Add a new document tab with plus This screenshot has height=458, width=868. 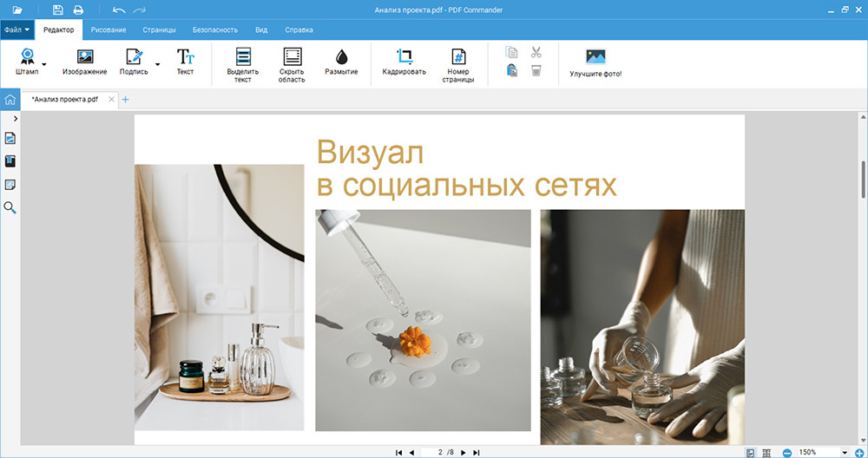point(125,100)
